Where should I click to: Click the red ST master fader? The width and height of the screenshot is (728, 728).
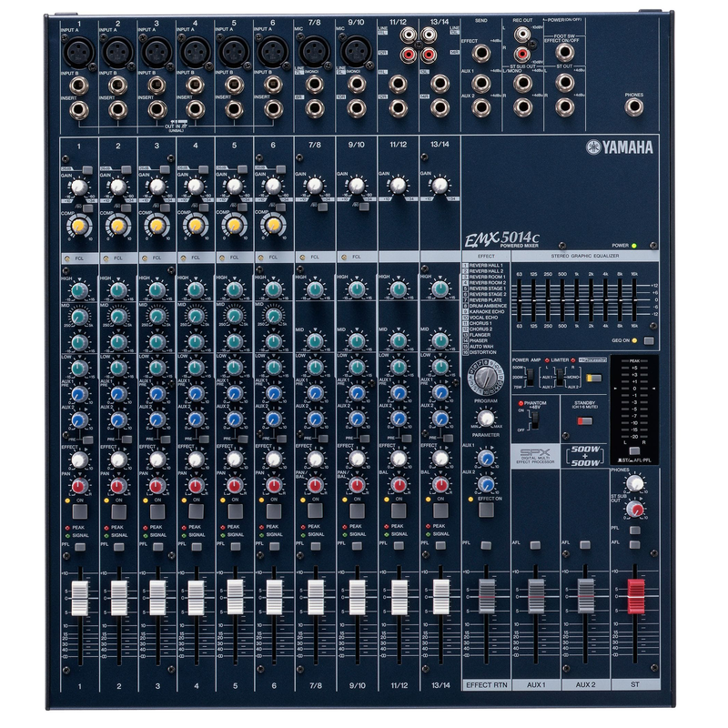(635, 596)
